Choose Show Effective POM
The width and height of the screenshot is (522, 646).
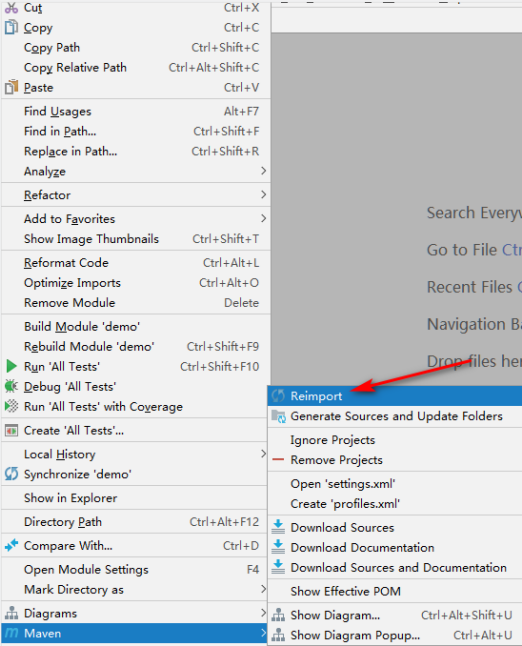[395, 591]
